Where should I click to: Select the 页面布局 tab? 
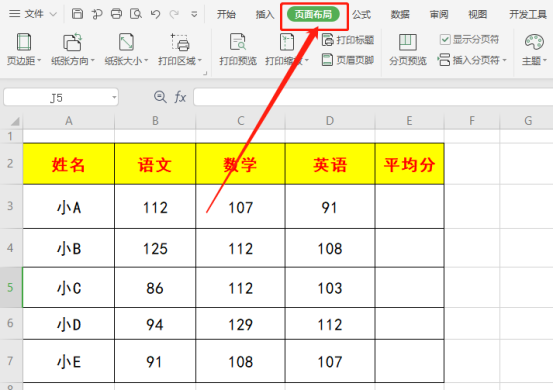313,14
